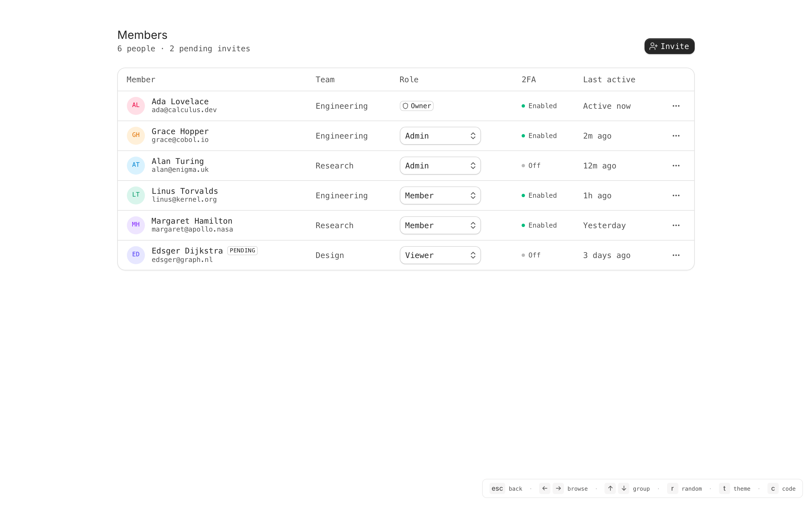The height and width of the screenshot is (507, 812).
Task: Click the AL avatar for Ada Lovelace
Action: coord(136,106)
